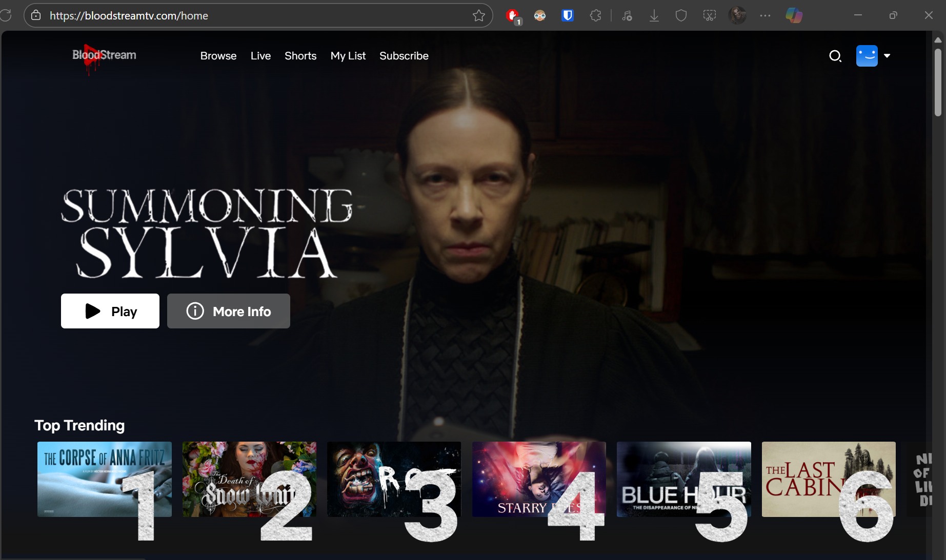
Task: Open the search magnifier icon
Action: click(x=835, y=56)
